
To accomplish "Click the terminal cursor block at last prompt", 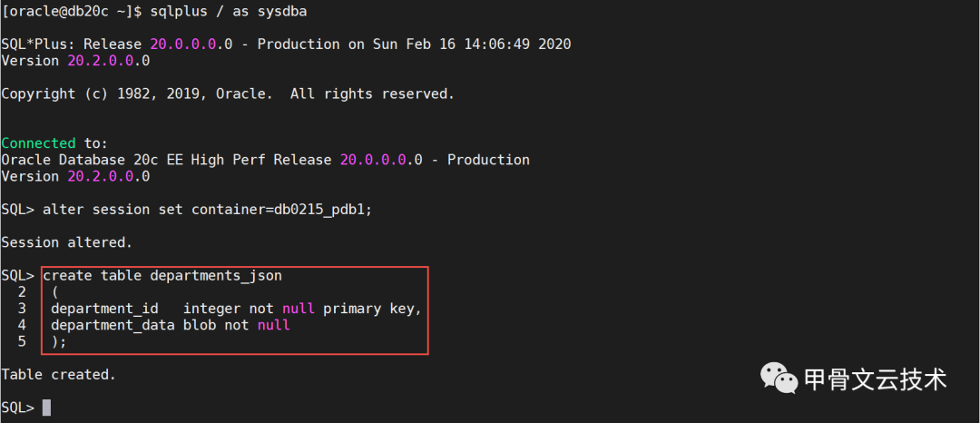I will [46, 408].
